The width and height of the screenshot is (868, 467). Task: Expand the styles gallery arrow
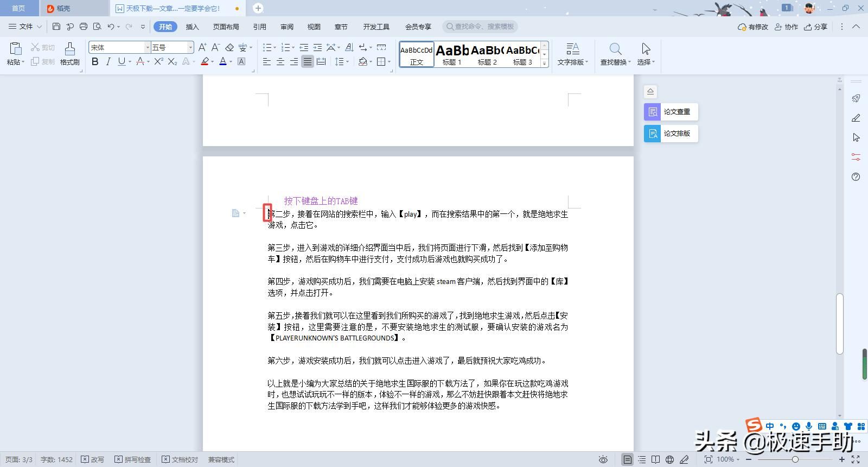545,64
